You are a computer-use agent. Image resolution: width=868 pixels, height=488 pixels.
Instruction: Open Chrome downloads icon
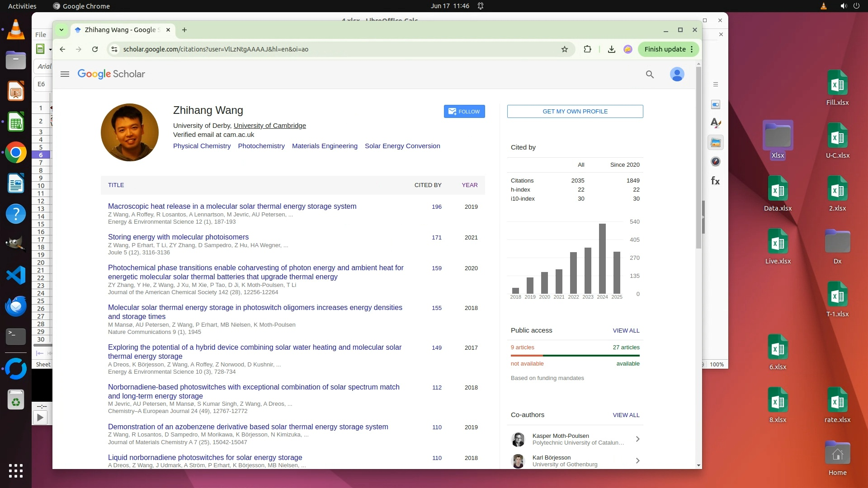pos(611,49)
